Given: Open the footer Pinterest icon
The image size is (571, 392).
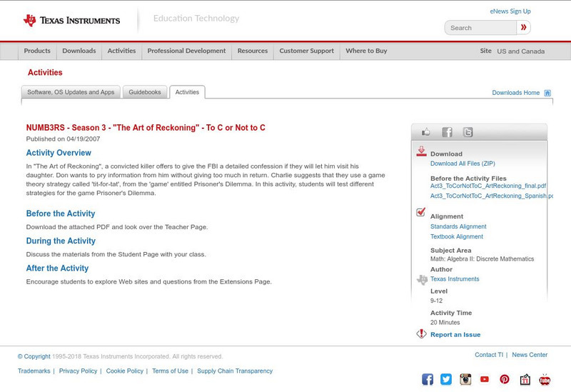Looking at the screenshot, I should tap(505, 379).
